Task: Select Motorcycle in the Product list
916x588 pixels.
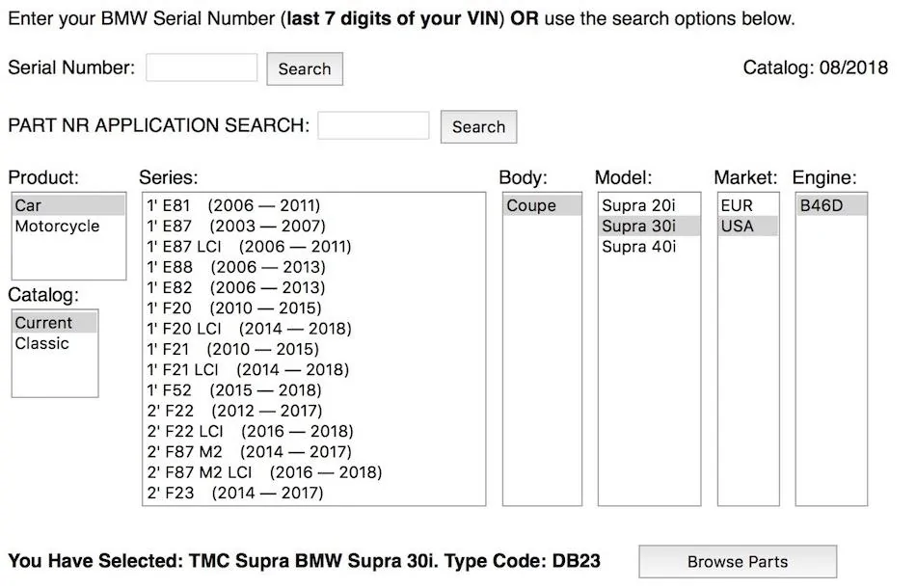Action: [68, 226]
